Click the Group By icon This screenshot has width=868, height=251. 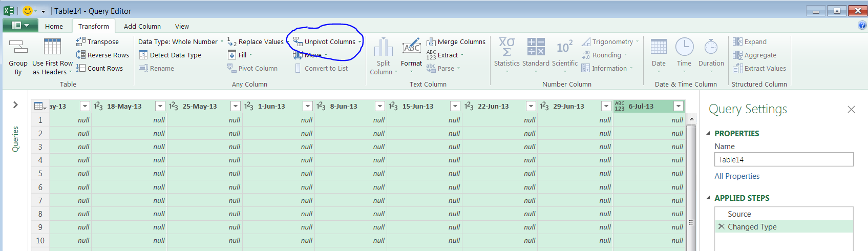[x=18, y=48]
